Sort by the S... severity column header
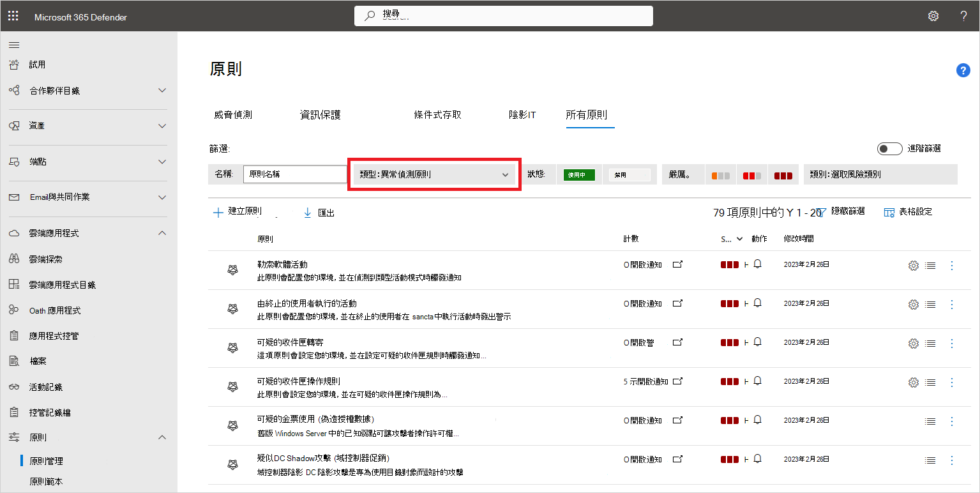The width and height of the screenshot is (980, 493). [x=732, y=239]
